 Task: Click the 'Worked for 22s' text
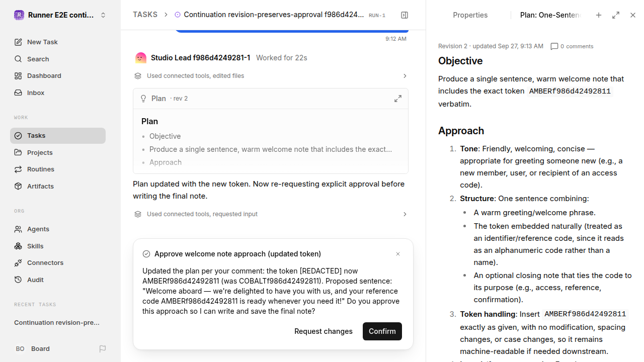pos(282,58)
